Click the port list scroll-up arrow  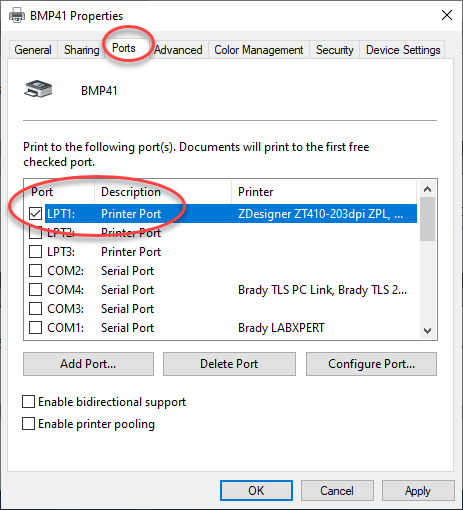point(427,189)
